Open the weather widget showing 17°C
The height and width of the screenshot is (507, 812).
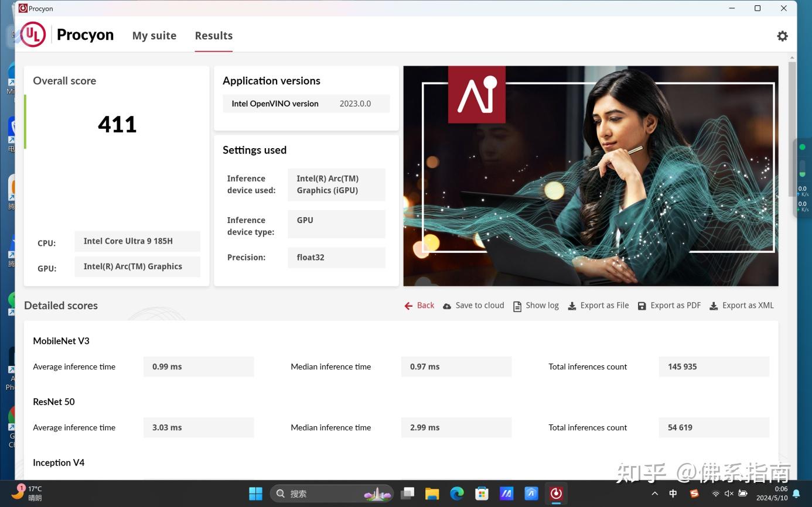27,493
